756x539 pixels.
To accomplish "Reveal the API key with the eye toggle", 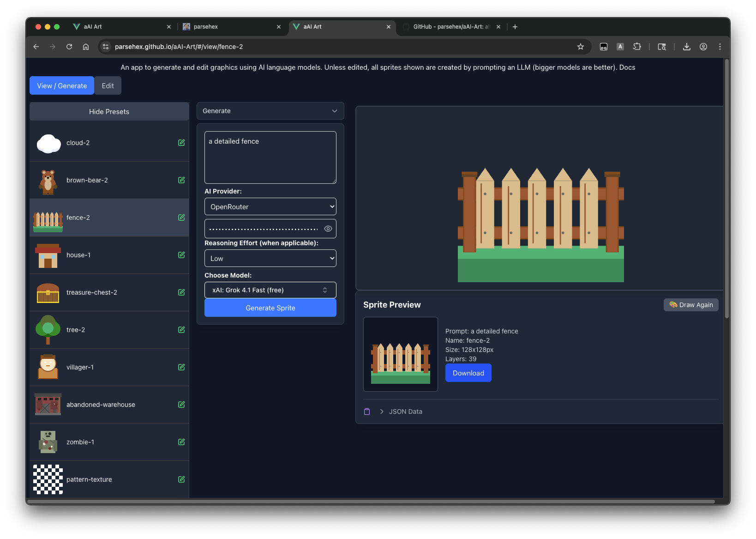I will [x=328, y=228].
